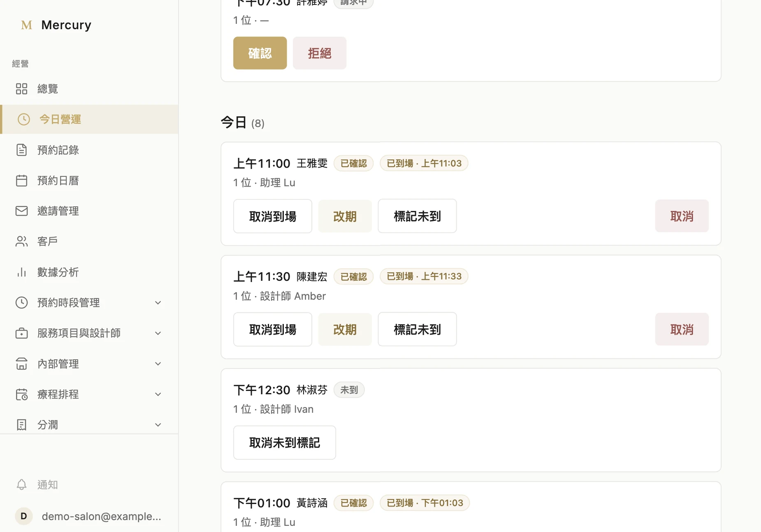Click 取消到場 for 王雅雯
This screenshot has width=761, height=532.
click(x=273, y=216)
